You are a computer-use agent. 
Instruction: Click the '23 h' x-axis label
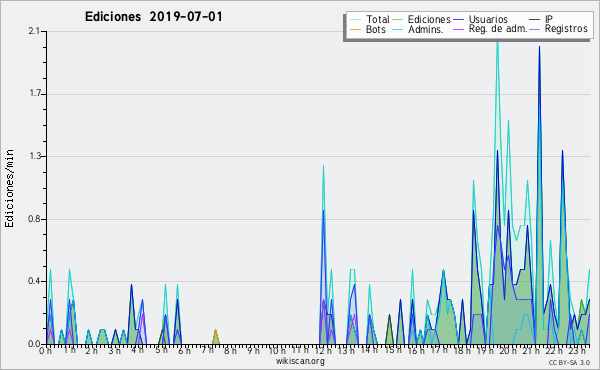[578, 350]
